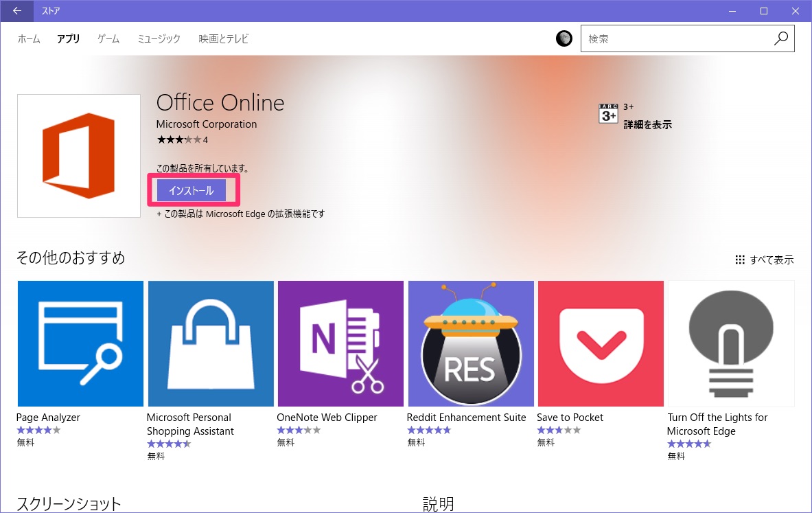The height and width of the screenshot is (513, 812).
Task: Open 映画とテレビ tab
Action: [x=223, y=39]
